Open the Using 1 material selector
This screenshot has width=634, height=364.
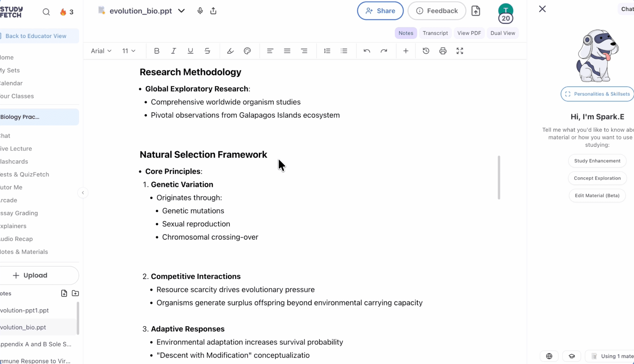(x=610, y=356)
